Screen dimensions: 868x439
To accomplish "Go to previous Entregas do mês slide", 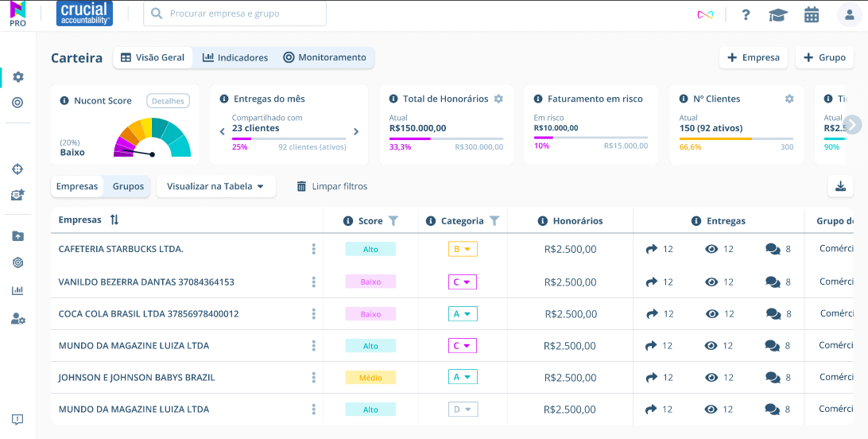I will pyautogui.click(x=222, y=132).
